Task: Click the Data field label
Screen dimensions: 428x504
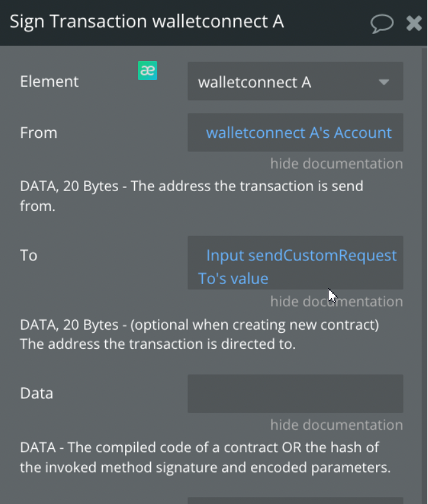Action: click(37, 393)
